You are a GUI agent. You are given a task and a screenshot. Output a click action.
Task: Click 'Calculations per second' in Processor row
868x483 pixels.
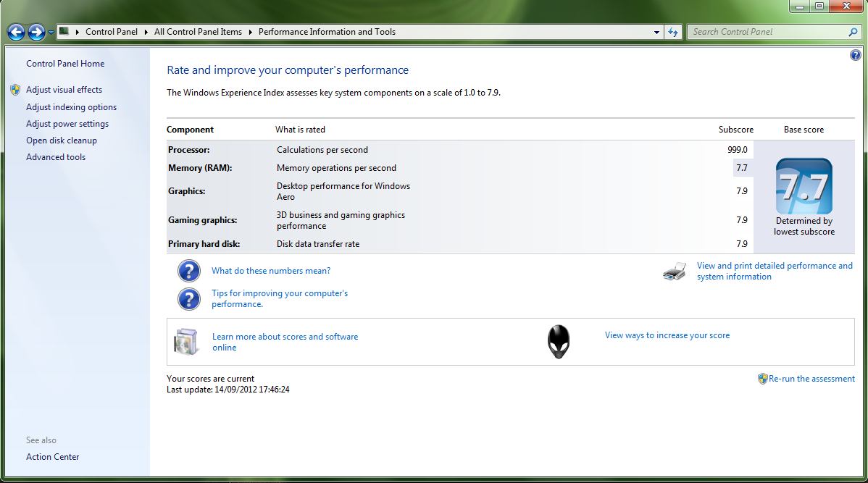[x=322, y=150]
